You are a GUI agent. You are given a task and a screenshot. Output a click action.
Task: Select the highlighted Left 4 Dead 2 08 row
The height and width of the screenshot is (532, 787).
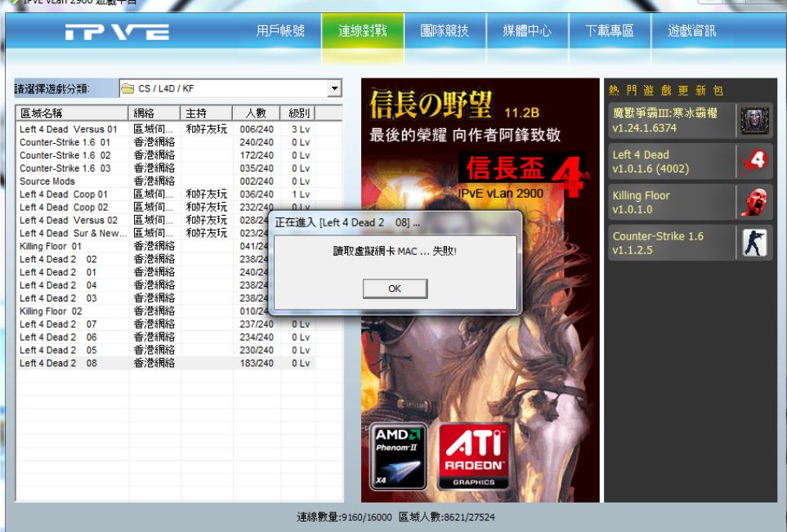(166, 364)
